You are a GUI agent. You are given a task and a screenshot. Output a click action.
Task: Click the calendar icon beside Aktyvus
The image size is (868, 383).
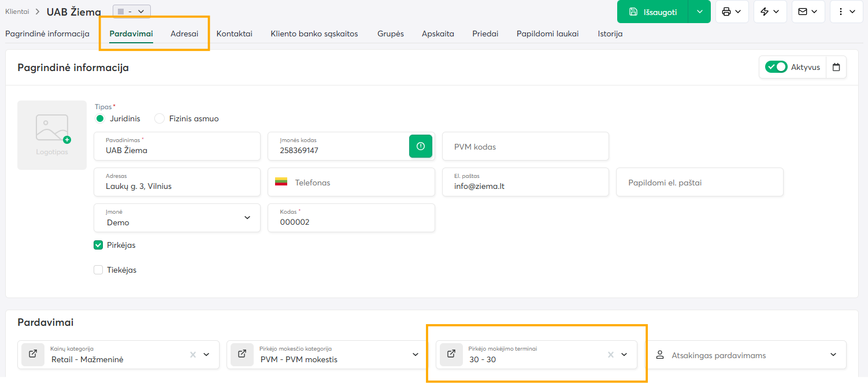pyautogui.click(x=836, y=67)
